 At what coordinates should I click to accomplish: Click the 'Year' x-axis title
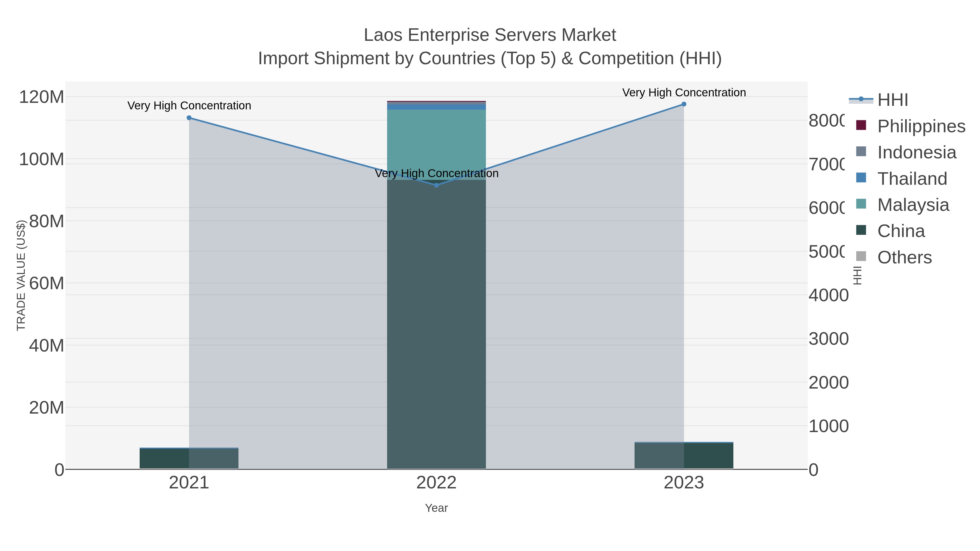pyautogui.click(x=436, y=508)
